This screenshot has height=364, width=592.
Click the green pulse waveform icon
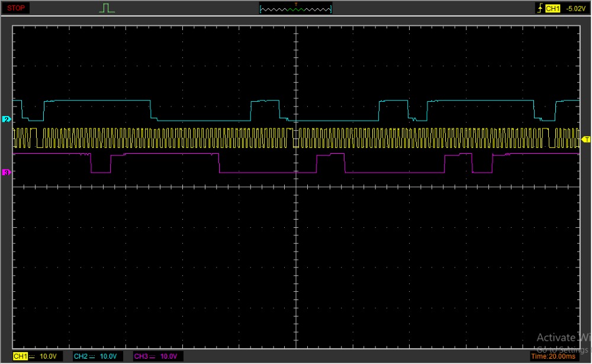(107, 8)
